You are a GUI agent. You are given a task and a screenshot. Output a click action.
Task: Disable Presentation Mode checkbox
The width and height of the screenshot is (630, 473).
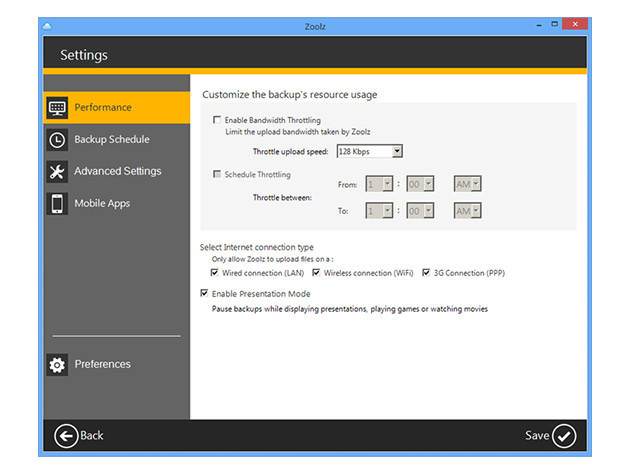click(206, 294)
